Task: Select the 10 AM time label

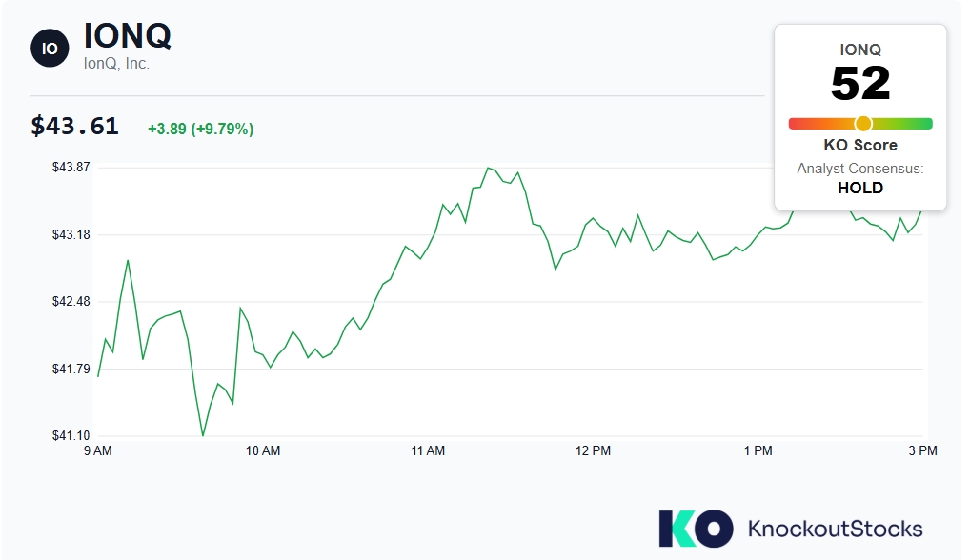Action: tap(263, 450)
